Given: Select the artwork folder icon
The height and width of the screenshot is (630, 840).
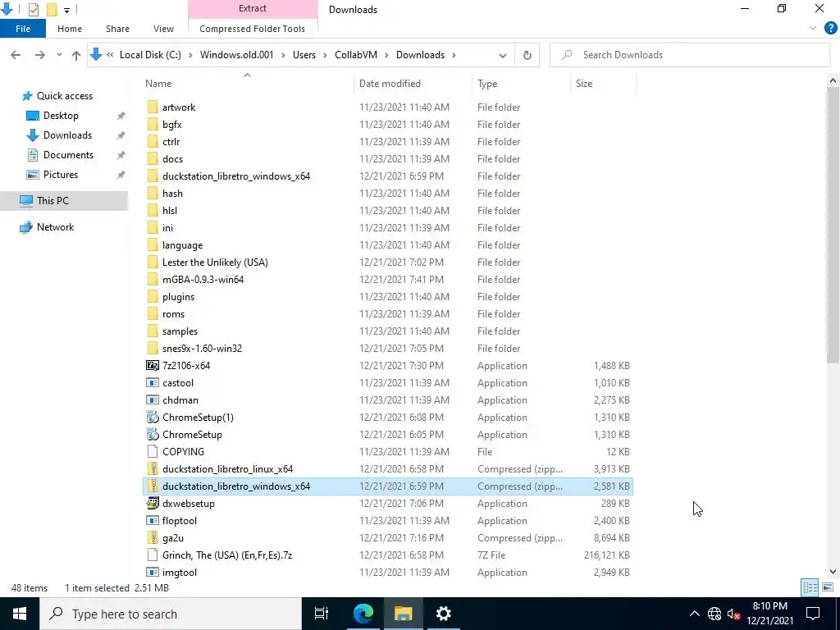Looking at the screenshot, I should pyautogui.click(x=153, y=107).
